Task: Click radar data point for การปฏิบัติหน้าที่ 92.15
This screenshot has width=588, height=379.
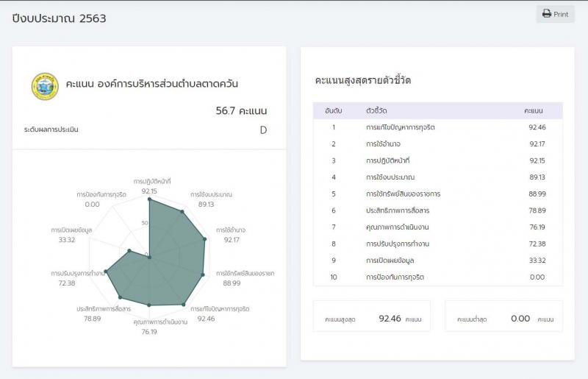Action: [149, 200]
